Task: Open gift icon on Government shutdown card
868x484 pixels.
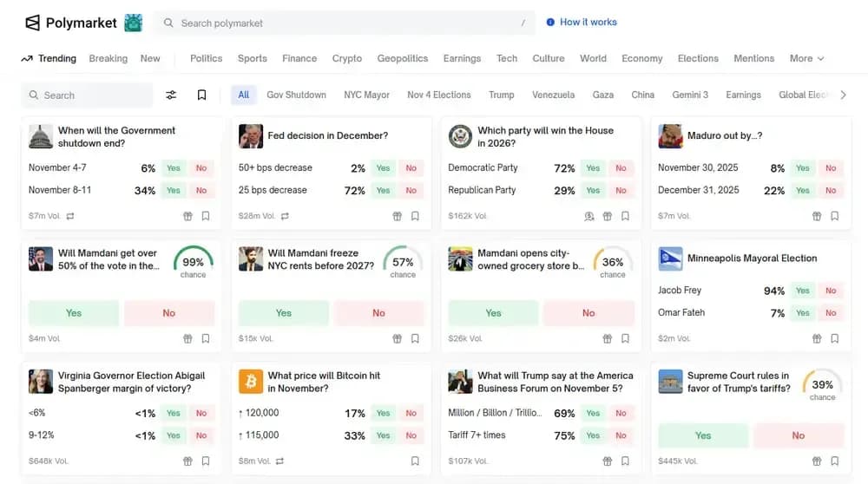Action: coord(187,216)
